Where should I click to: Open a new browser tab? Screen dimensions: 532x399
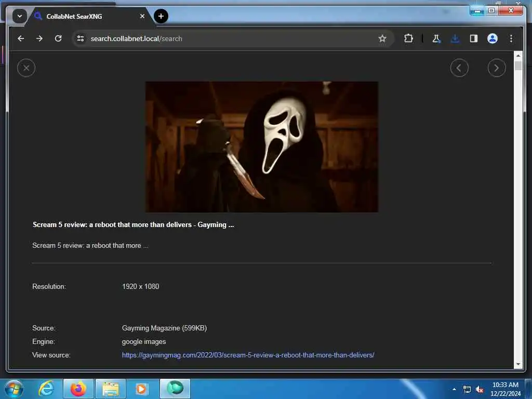coord(161,16)
